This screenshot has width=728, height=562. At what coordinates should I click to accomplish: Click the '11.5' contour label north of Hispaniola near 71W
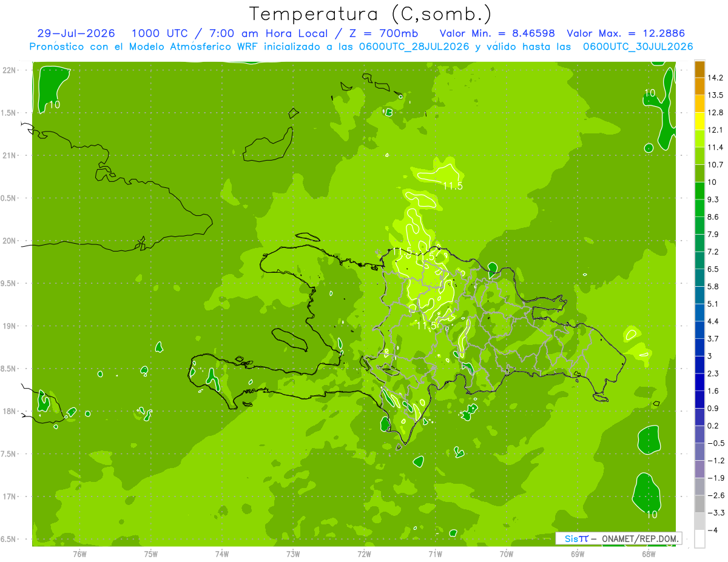[x=453, y=186]
